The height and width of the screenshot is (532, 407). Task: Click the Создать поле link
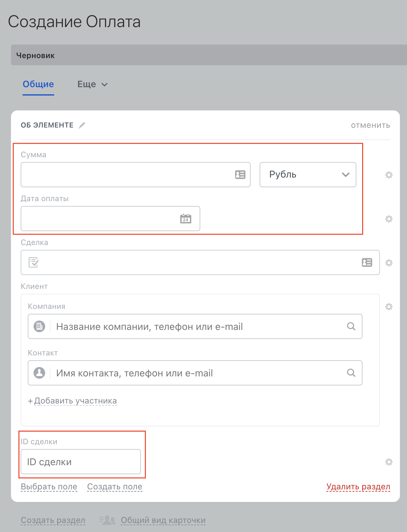[115, 487]
